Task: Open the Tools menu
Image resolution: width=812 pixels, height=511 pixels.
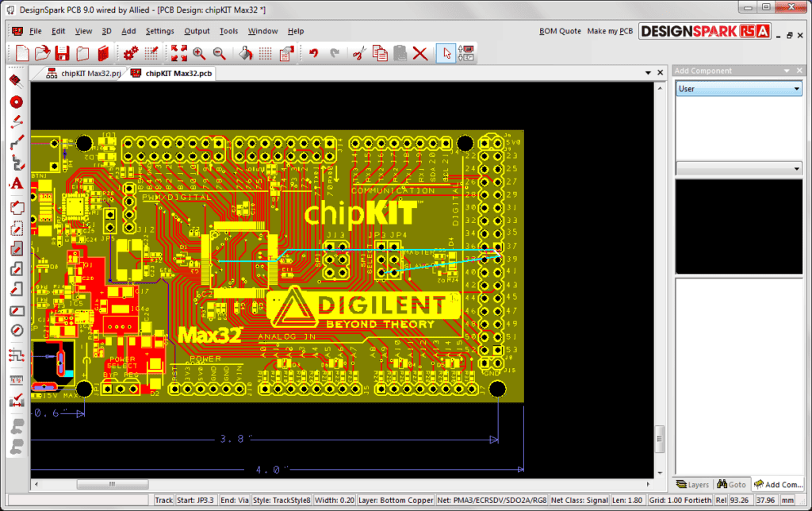Action: [x=228, y=31]
